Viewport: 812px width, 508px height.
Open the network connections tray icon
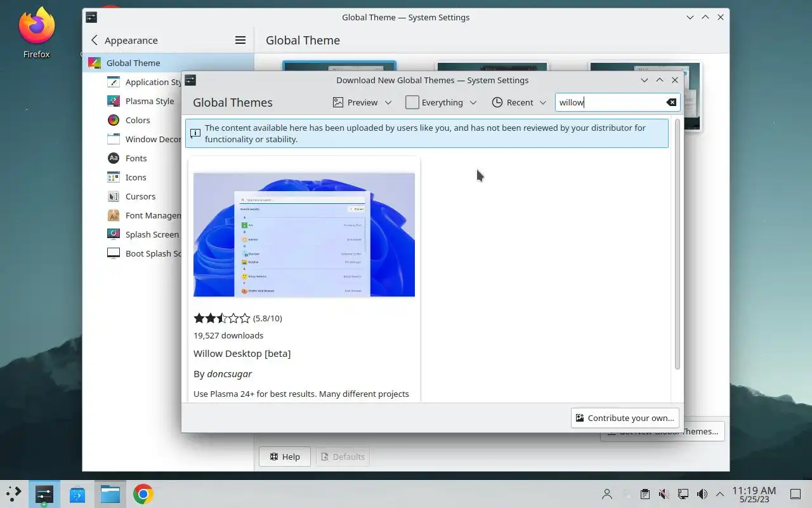(683, 494)
